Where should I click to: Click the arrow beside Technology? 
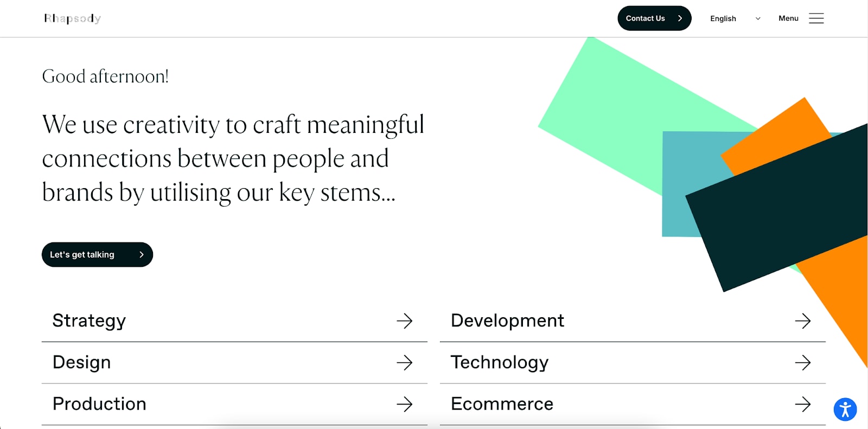[x=802, y=362]
